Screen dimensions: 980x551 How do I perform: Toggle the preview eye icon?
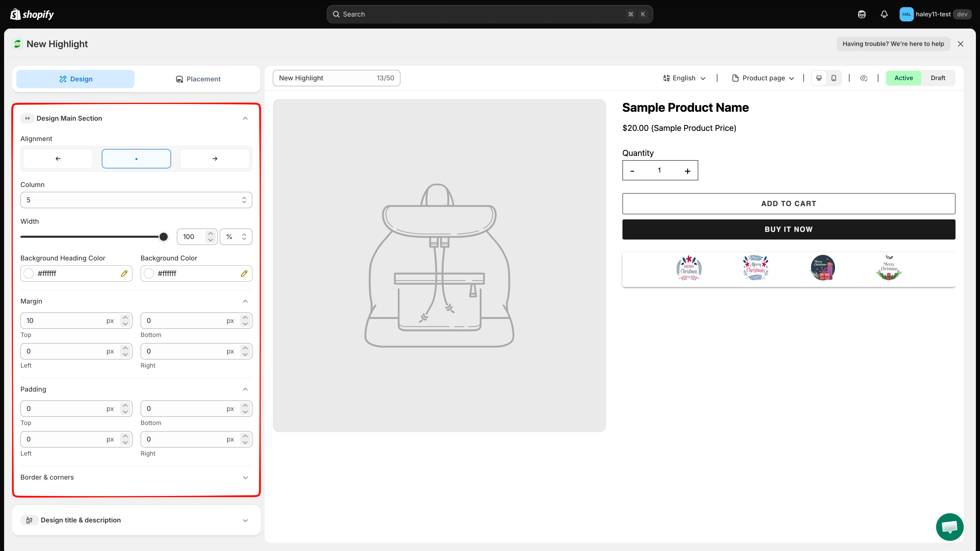[864, 78]
